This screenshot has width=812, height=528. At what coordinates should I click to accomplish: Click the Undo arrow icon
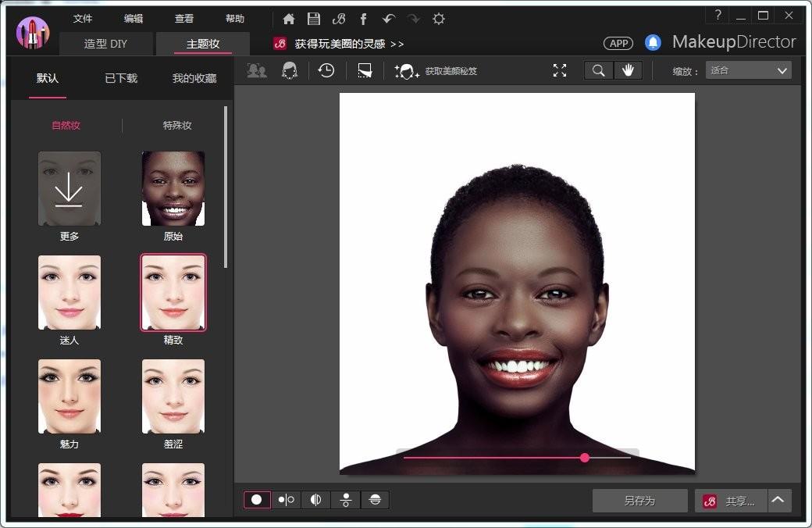[389, 19]
